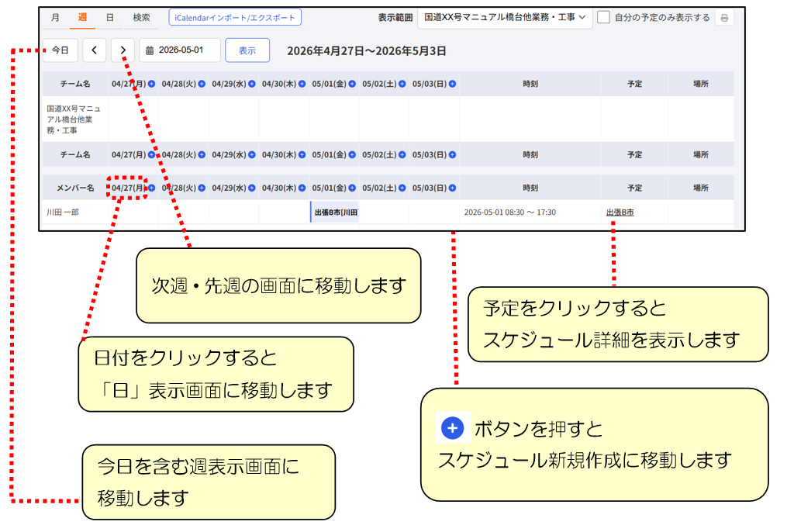Click plus beside 05/03(日) in topmost チーム名 header row

(x=452, y=84)
